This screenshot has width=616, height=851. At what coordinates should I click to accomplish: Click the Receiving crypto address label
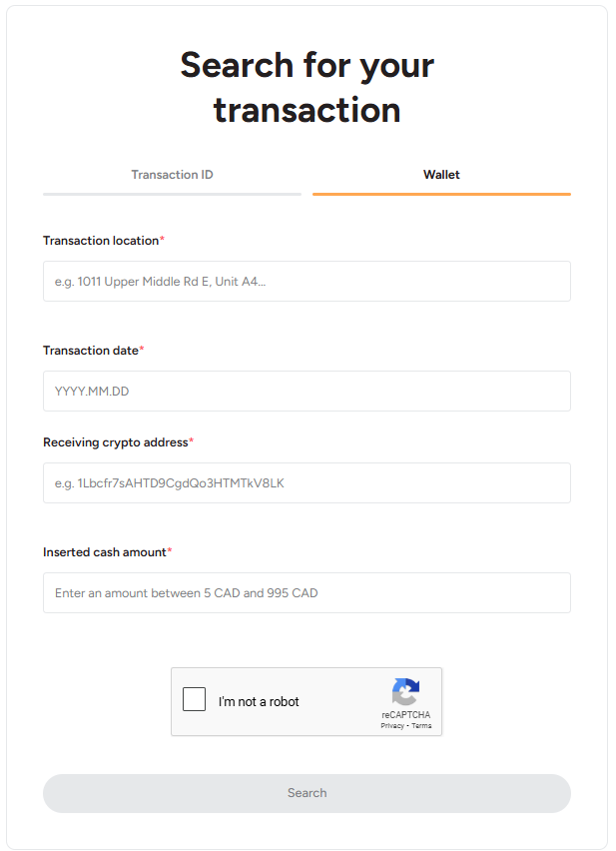point(118,442)
